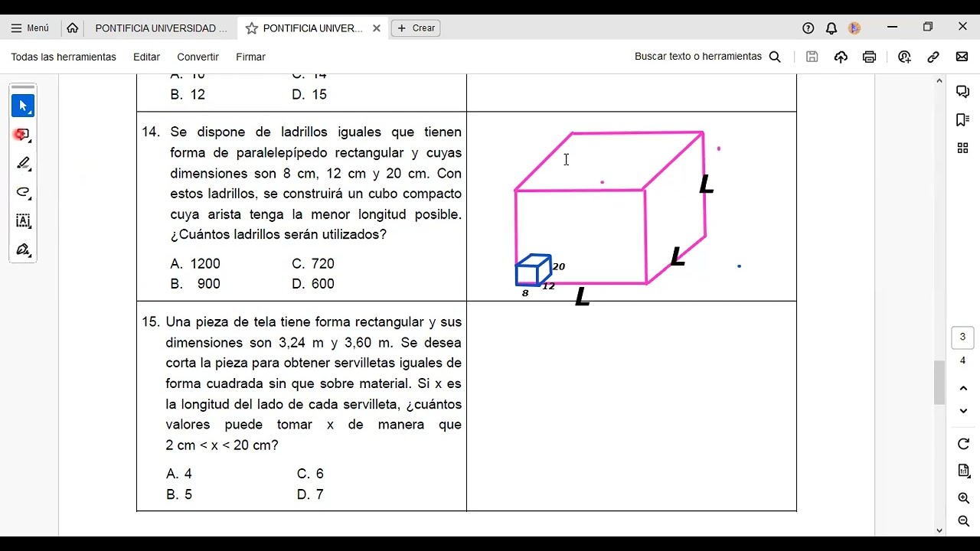Select the text box tool

tap(23, 221)
